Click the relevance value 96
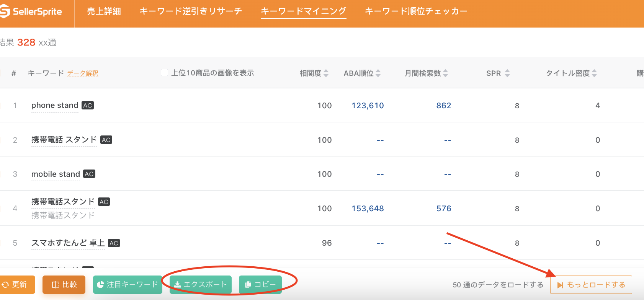The height and width of the screenshot is (300, 644). [x=327, y=243]
